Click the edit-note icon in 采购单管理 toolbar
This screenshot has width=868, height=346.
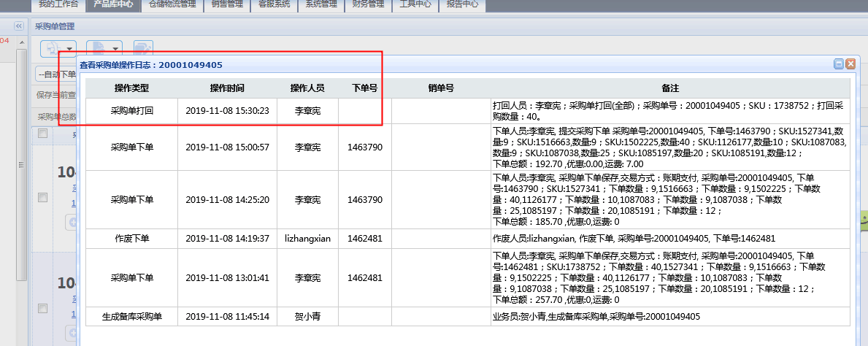click(143, 49)
